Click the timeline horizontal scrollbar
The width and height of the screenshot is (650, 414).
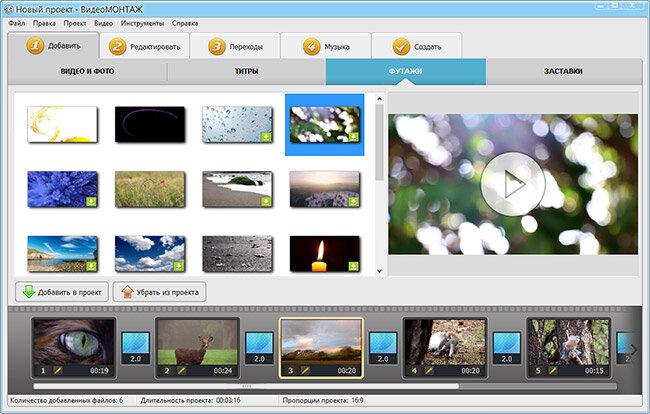click(x=246, y=386)
